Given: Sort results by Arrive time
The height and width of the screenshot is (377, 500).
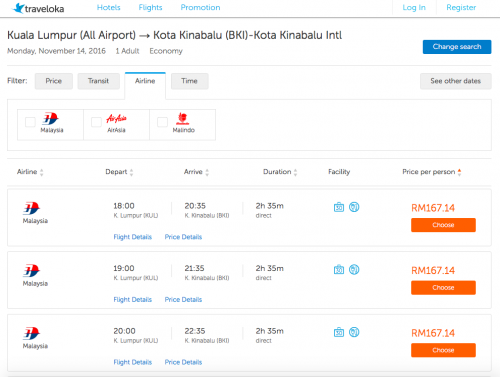Looking at the screenshot, I should tap(196, 172).
